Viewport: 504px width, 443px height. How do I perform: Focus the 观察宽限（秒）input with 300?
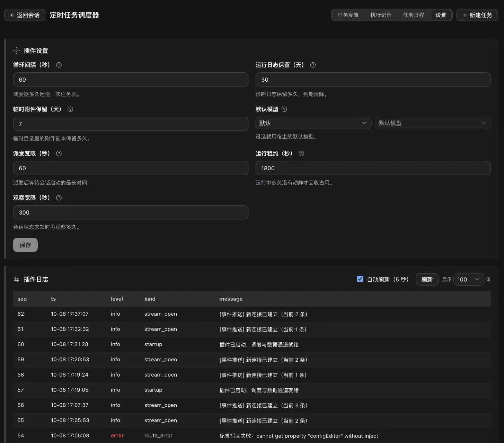tap(131, 213)
